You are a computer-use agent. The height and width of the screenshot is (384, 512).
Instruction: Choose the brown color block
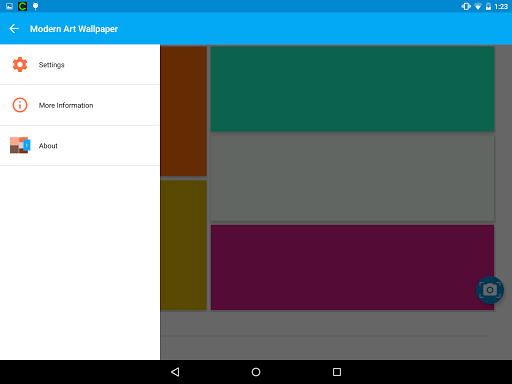184,111
